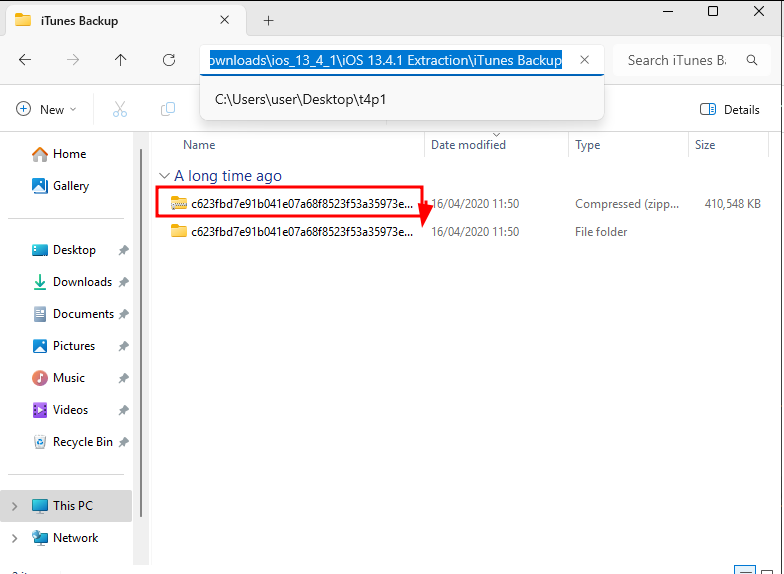Open Videos quick access folder
The image size is (784, 574).
point(60,410)
